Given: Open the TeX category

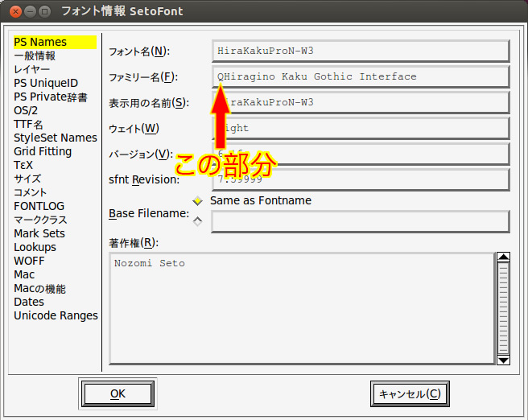Looking at the screenshot, I should pos(23,165).
